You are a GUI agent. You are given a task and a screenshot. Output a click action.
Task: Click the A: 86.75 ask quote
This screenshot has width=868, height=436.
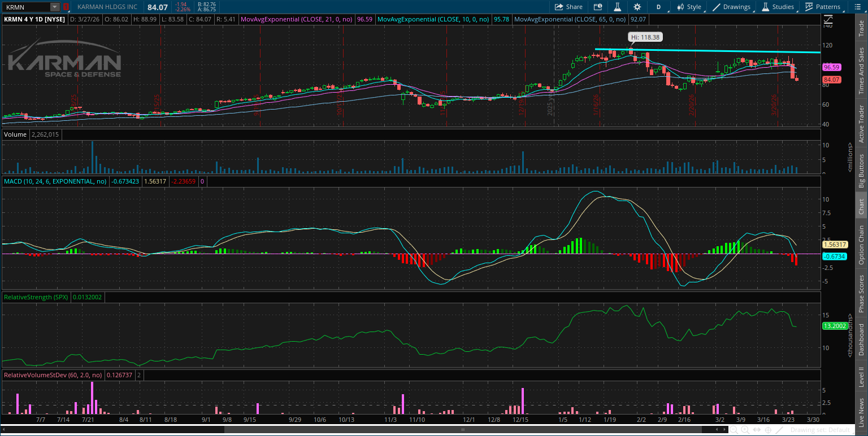pyautogui.click(x=206, y=10)
